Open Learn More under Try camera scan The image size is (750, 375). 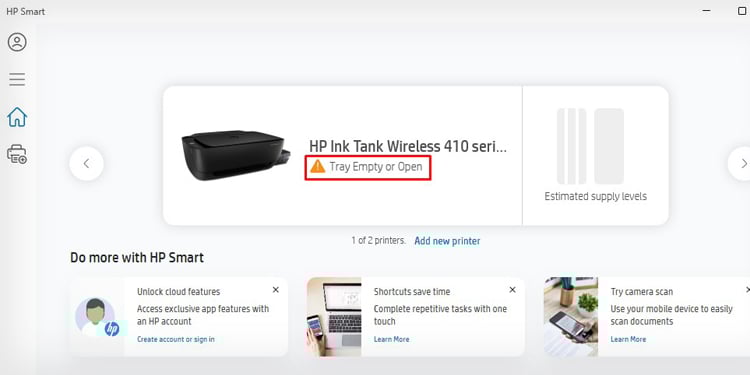(x=628, y=339)
